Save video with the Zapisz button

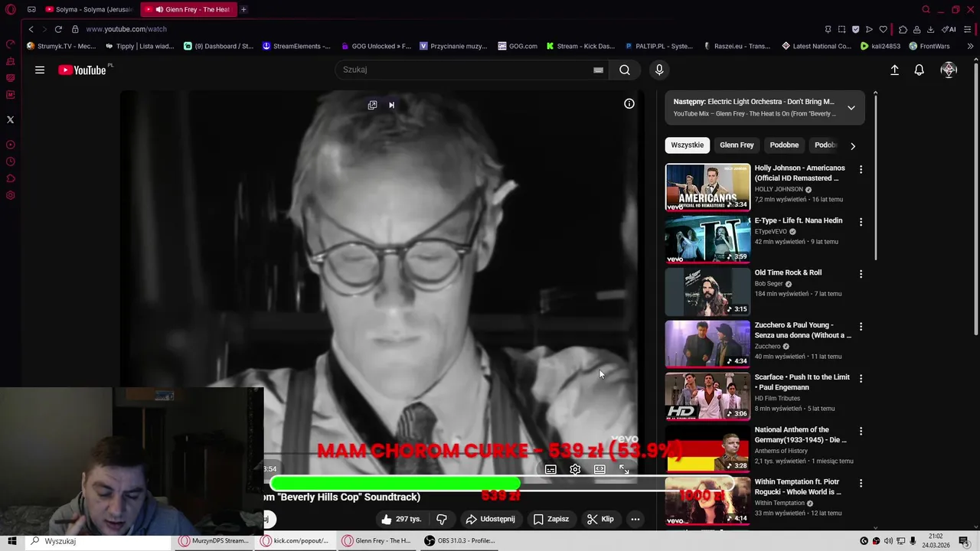coord(551,519)
